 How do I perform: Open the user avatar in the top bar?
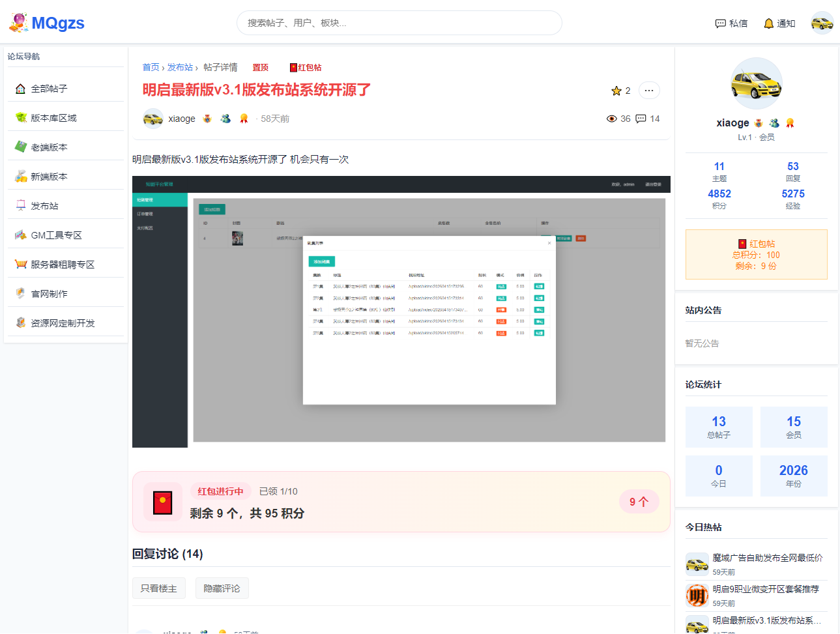[x=822, y=23]
